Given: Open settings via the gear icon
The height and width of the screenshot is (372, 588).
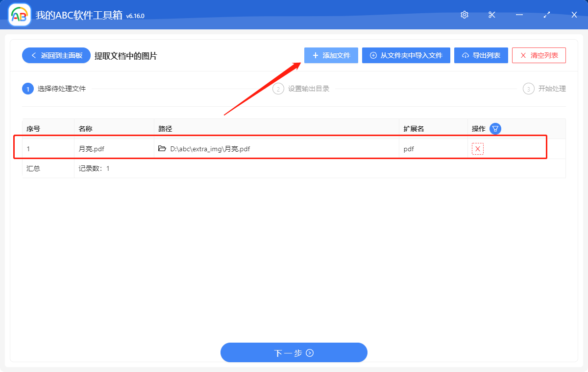Looking at the screenshot, I should [x=464, y=15].
